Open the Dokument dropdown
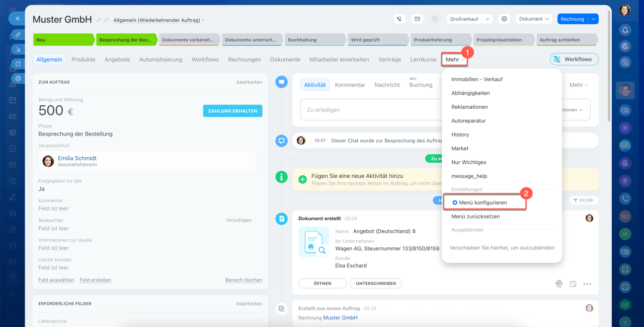Image resolution: width=644 pixels, height=327 pixels. coord(534,19)
